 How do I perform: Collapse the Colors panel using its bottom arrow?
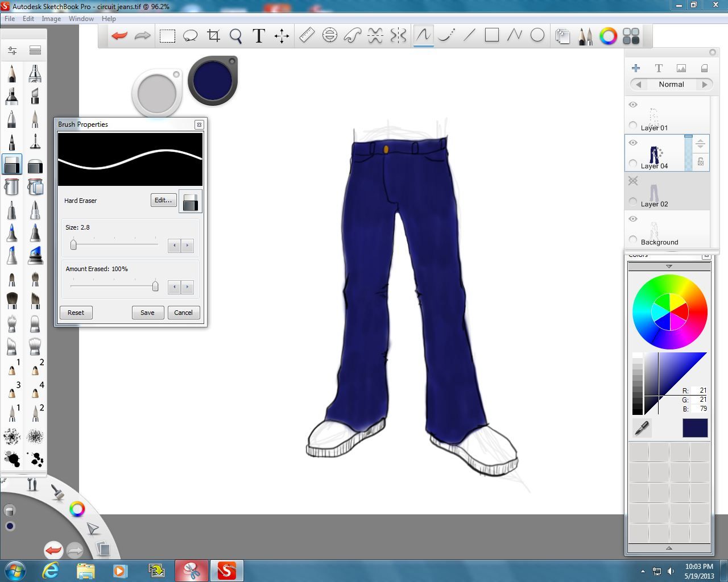tap(669, 548)
